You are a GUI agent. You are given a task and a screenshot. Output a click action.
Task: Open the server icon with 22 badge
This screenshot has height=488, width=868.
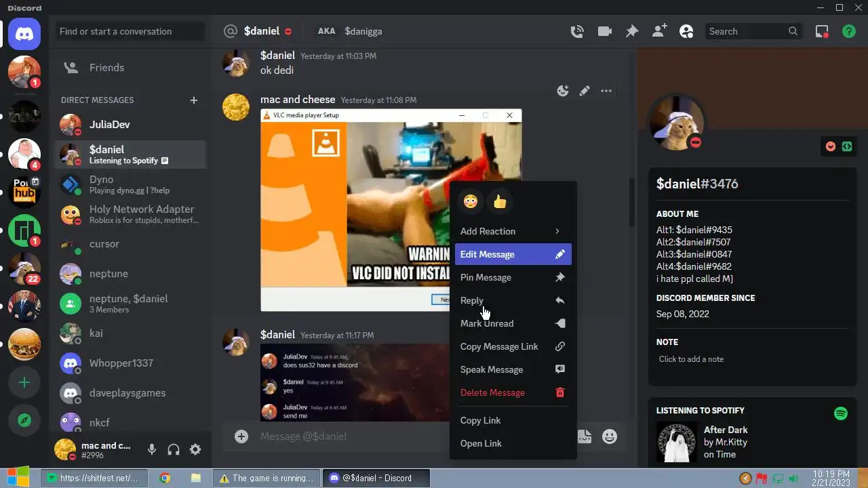[x=24, y=268]
